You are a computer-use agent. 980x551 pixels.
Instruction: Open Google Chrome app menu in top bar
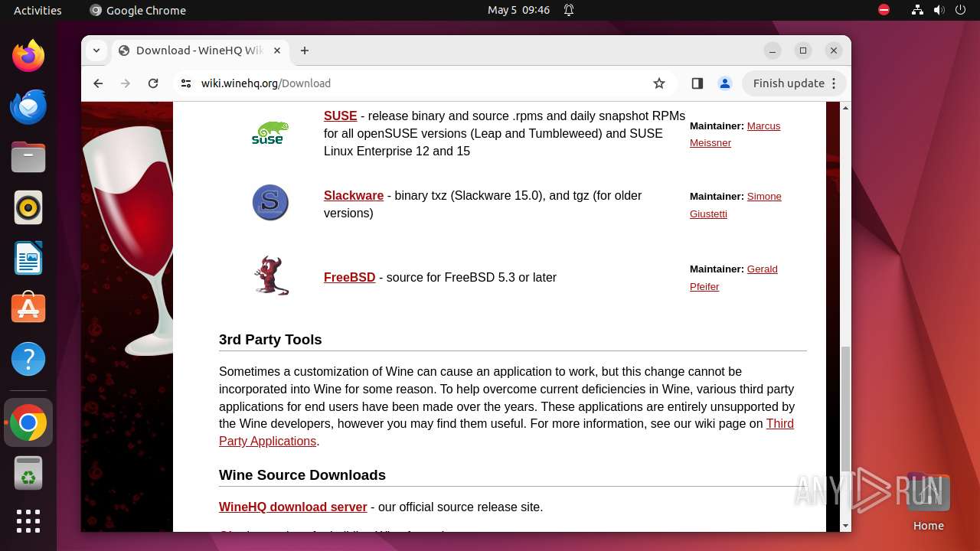pos(138,10)
